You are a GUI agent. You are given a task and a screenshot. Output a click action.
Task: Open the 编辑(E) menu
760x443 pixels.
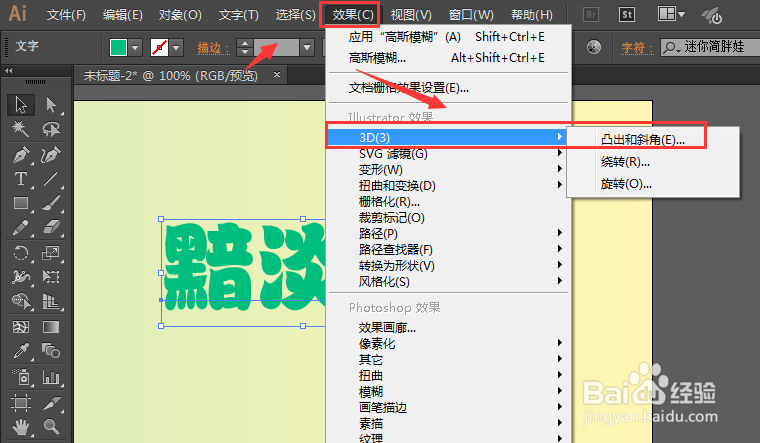(123, 15)
